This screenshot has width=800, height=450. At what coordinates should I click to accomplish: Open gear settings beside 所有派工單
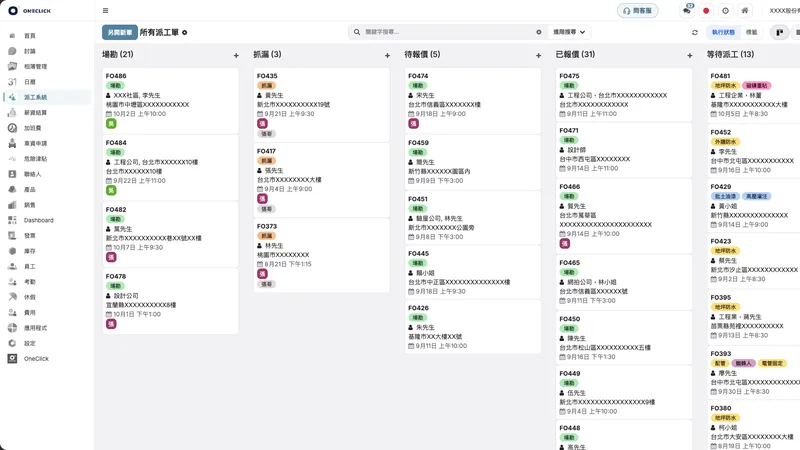click(x=185, y=33)
